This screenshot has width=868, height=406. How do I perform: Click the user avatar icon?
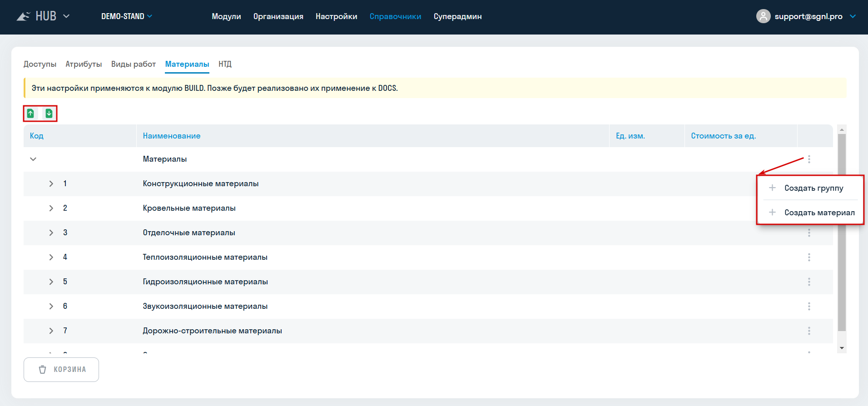[x=764, y=16]
